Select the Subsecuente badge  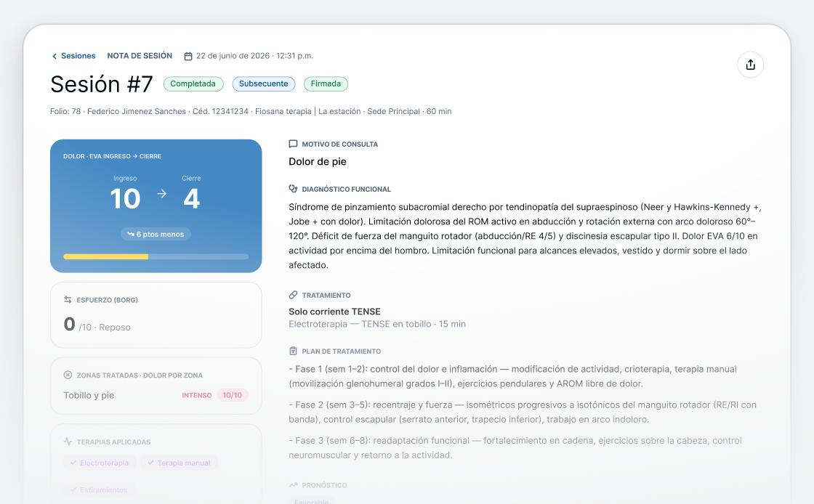click(x=264, y=84)
